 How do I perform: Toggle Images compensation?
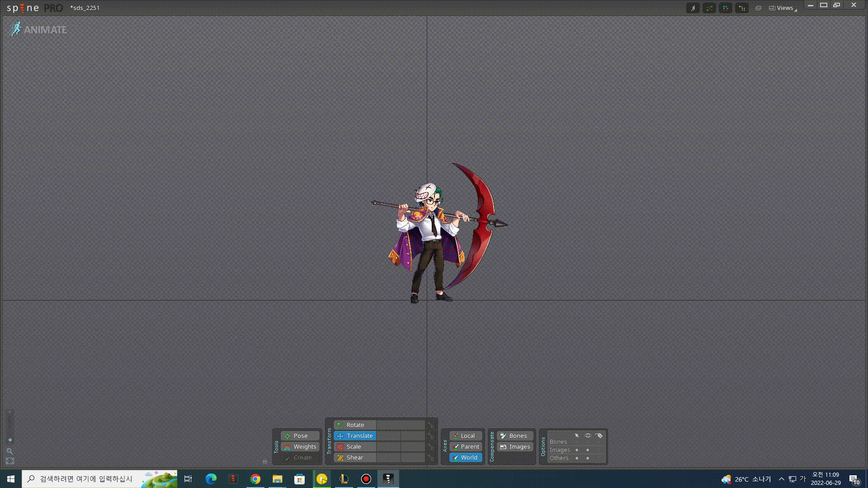(x=515, y=446)
